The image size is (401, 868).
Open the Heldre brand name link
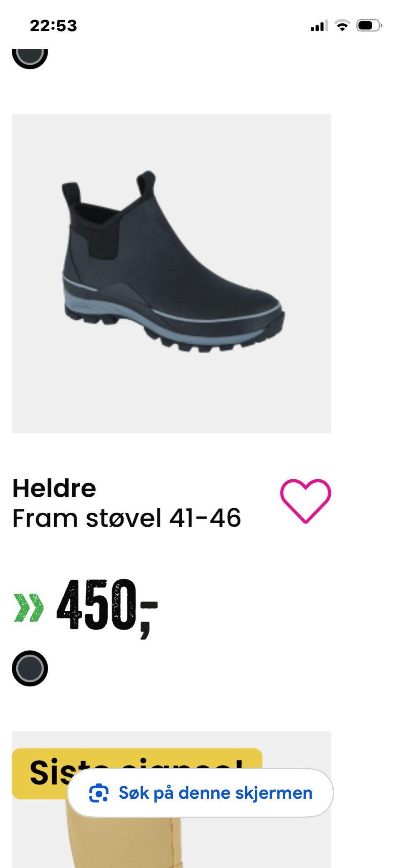point(54,488)
